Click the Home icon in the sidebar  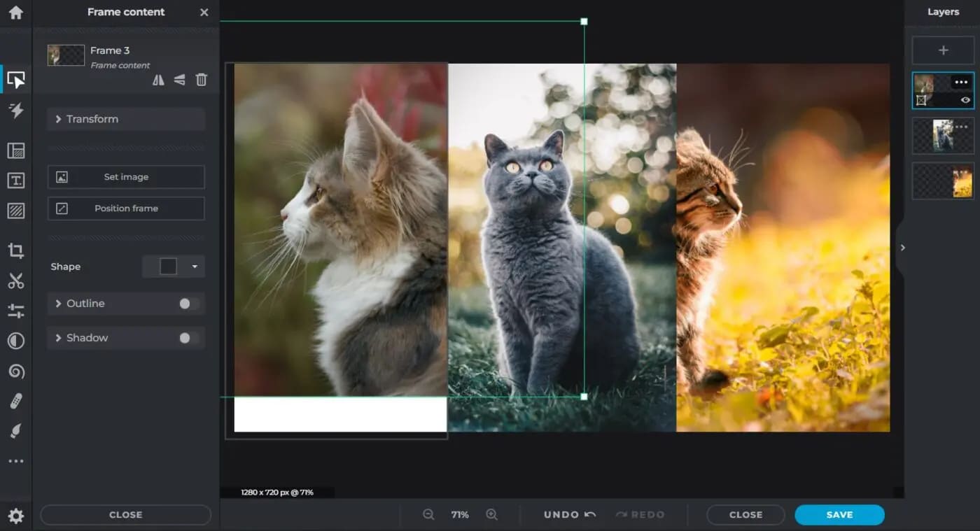pos(15,13)
